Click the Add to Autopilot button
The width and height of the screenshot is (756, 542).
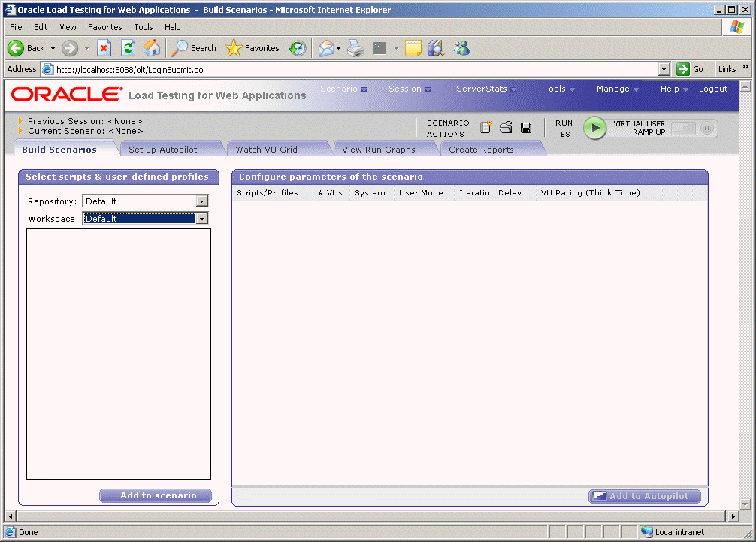pyautogui.click(x=644, y=496)
